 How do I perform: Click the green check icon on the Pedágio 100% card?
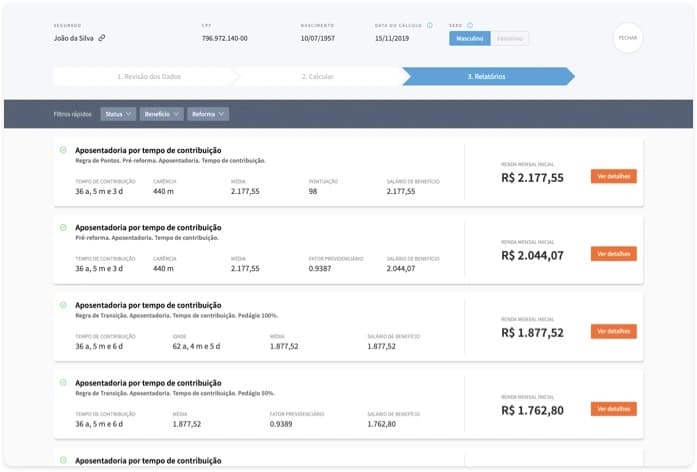click(x=63, y=305)
